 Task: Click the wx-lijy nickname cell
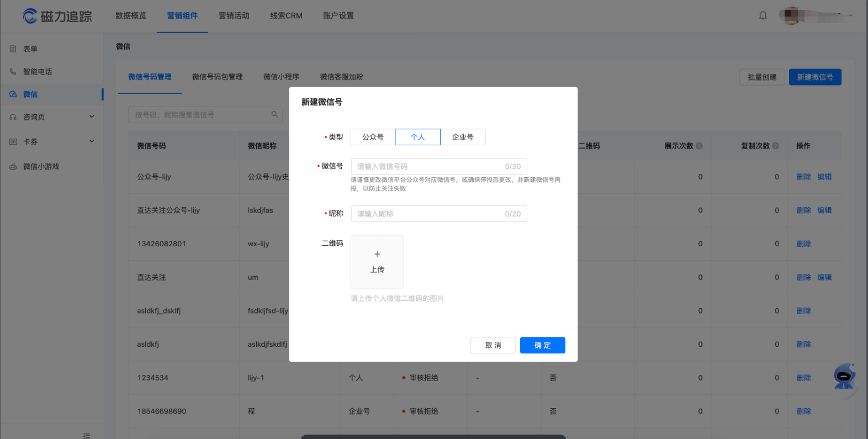258,244
